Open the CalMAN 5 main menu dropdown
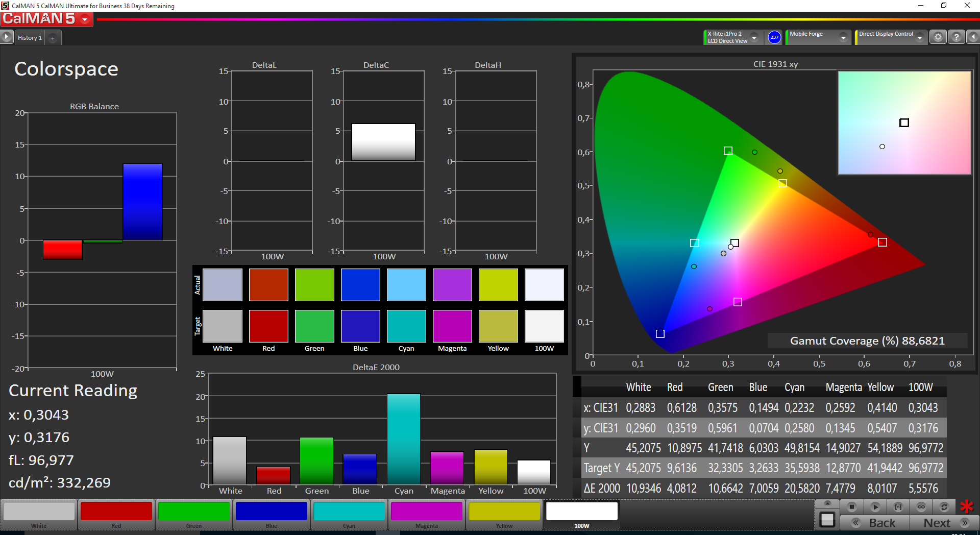 point(85,19)
